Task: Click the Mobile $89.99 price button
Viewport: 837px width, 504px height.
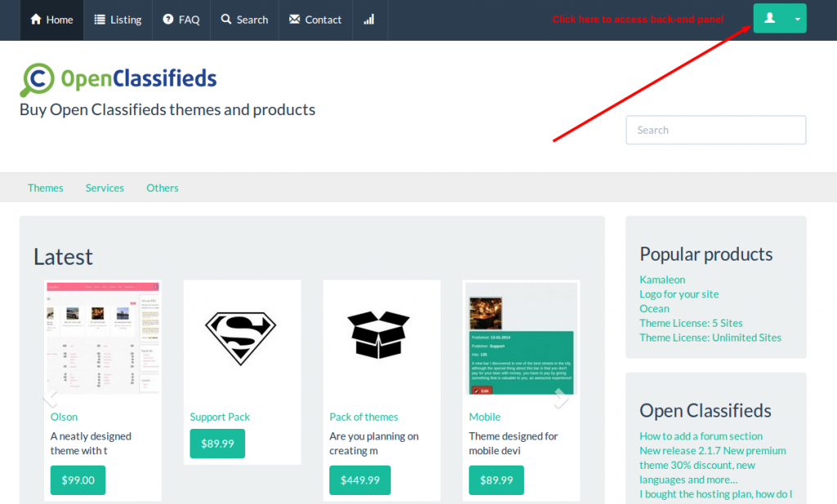Action: tap(496, 480)
